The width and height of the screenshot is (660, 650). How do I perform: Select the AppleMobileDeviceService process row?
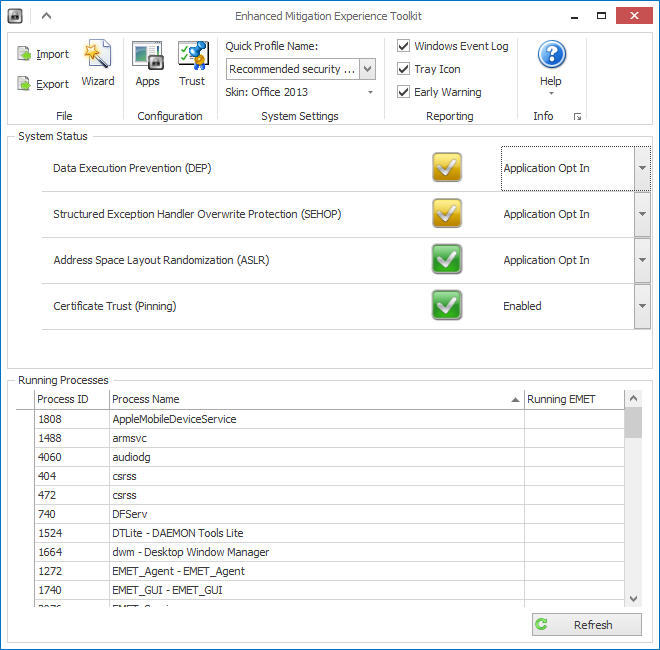(329, 419)
